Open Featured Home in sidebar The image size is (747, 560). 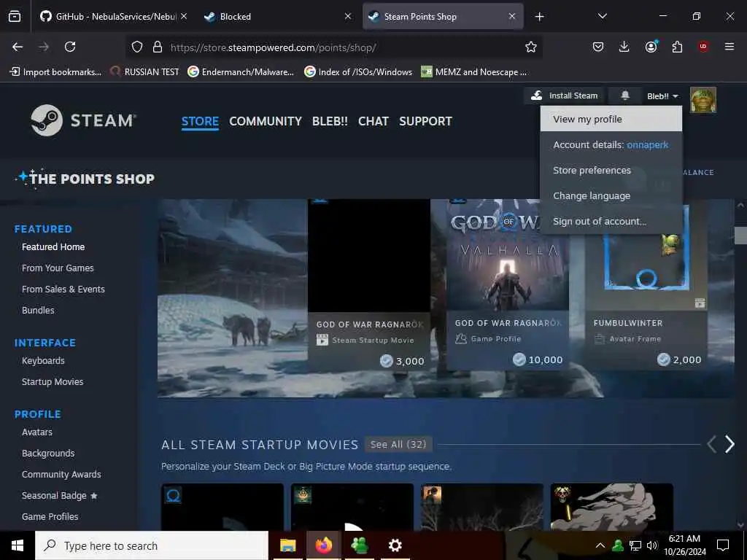pyautogui.click(x=53, y=246)
